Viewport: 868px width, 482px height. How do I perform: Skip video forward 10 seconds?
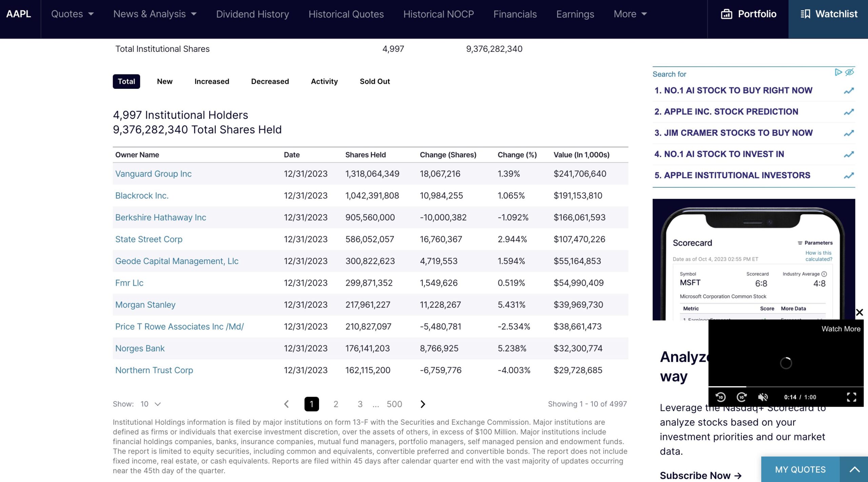click(x=742, y=397)
